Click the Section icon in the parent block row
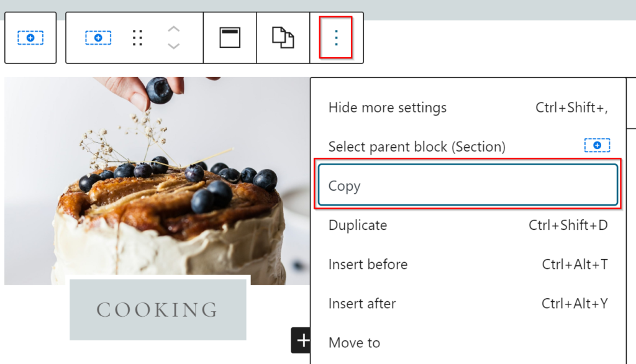This screenshot has width=636, height=364. tap(597, 145)
